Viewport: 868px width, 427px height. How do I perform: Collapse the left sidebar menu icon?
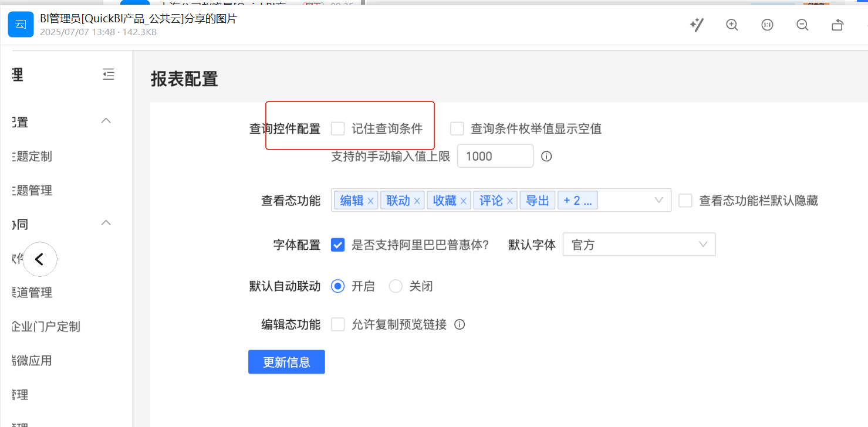pyautogui.click(x=108, y=74)
